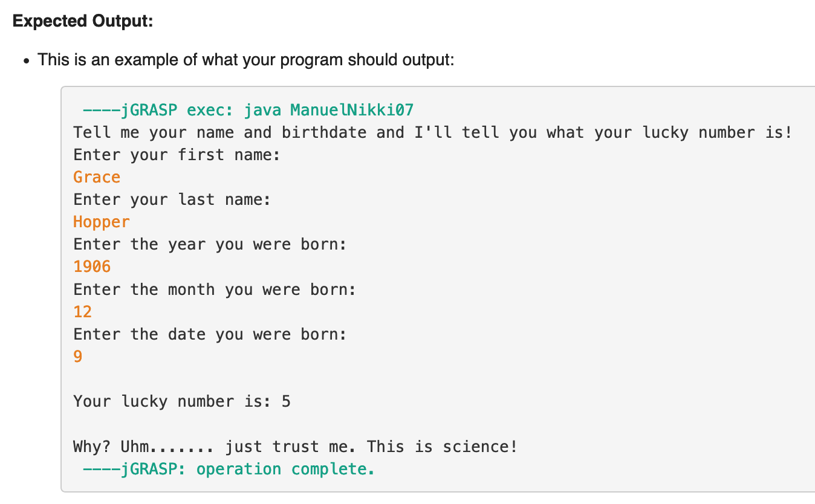Screen dimensions: 815x504
Task: Click the bullet point before "This is"
Action: point(26,60)
